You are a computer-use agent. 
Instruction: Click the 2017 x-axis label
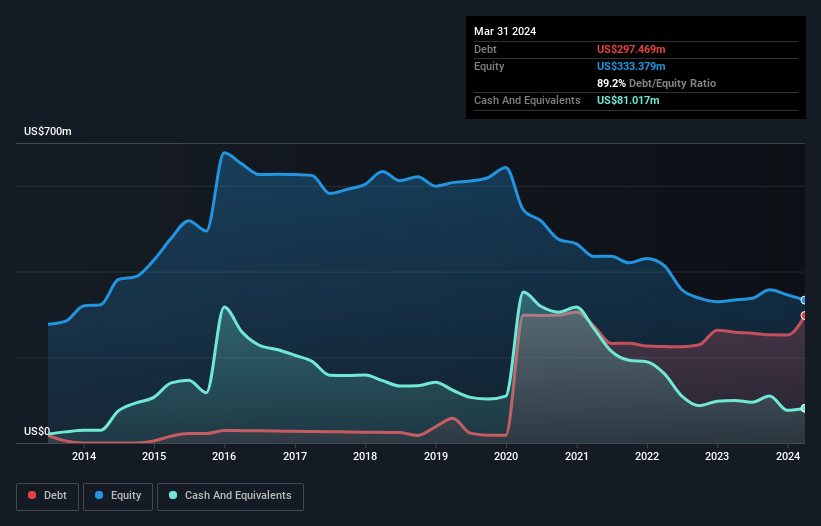point(295,456)
